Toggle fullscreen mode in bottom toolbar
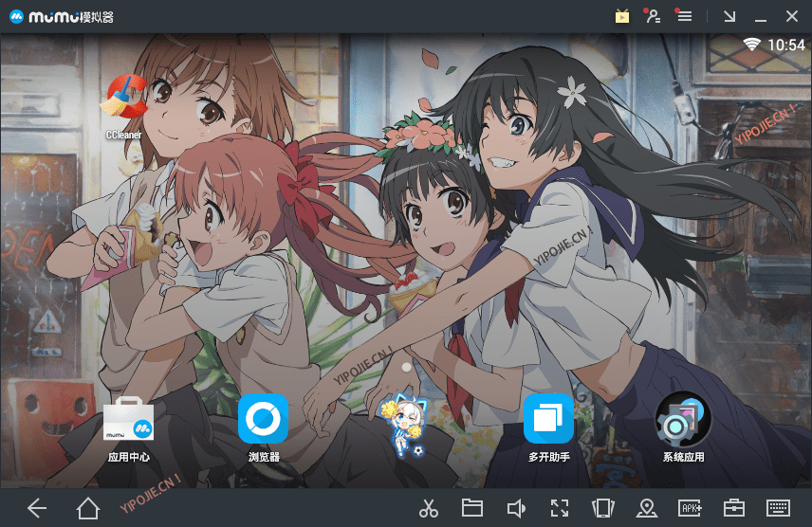The image size is (812, 527). tap(560, 509)
